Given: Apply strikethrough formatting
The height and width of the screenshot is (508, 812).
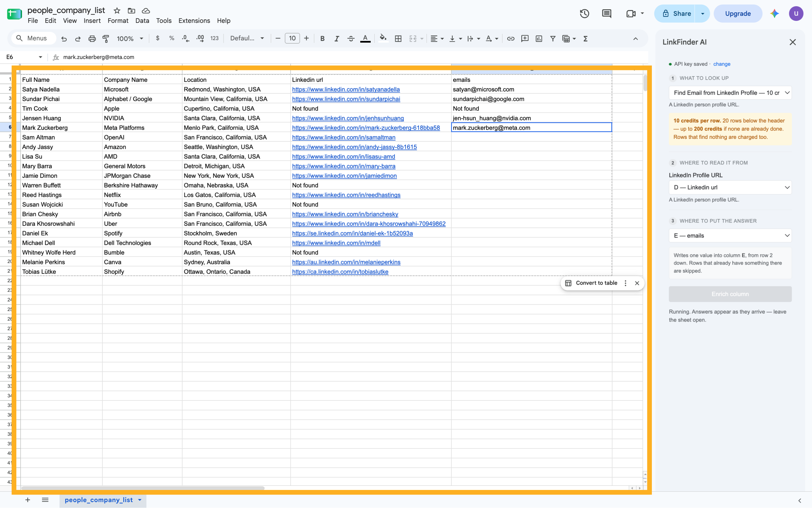Looking at the screenshot, I should (x=351, y=39).
